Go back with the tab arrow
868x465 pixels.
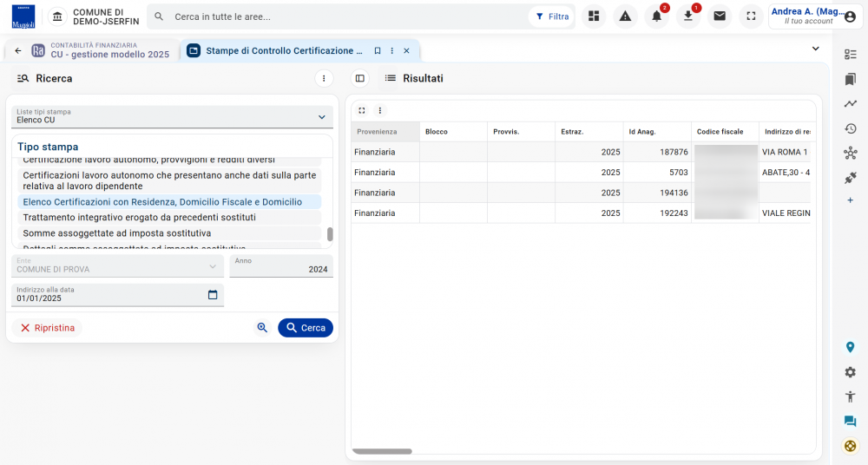point(18,50)
